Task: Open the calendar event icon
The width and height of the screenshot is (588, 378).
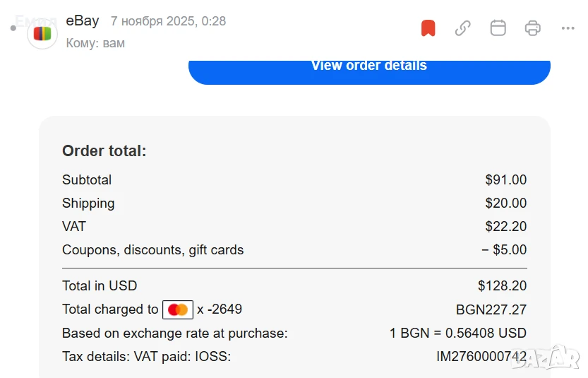Action: click(498, 28)
